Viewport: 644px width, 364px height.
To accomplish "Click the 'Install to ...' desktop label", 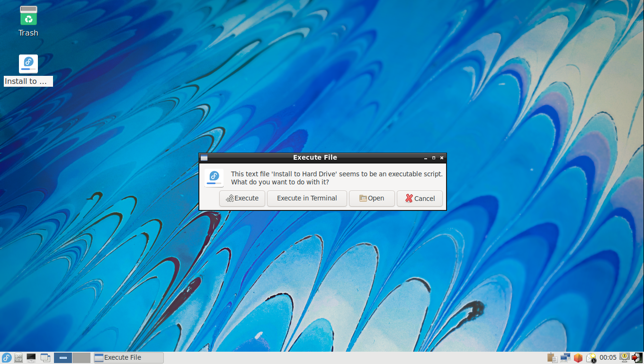I will [28, 82].
